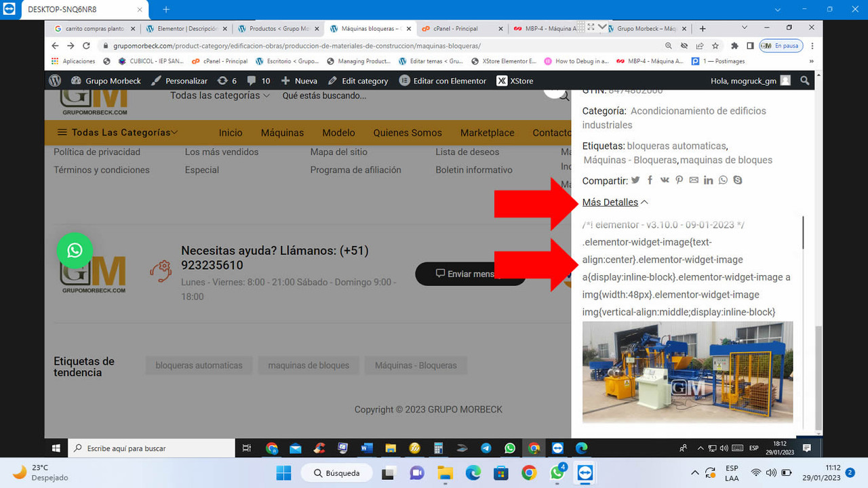Click the Enviar mensaje button
This screenshot has width=868, height=488.
coord(471,273)
